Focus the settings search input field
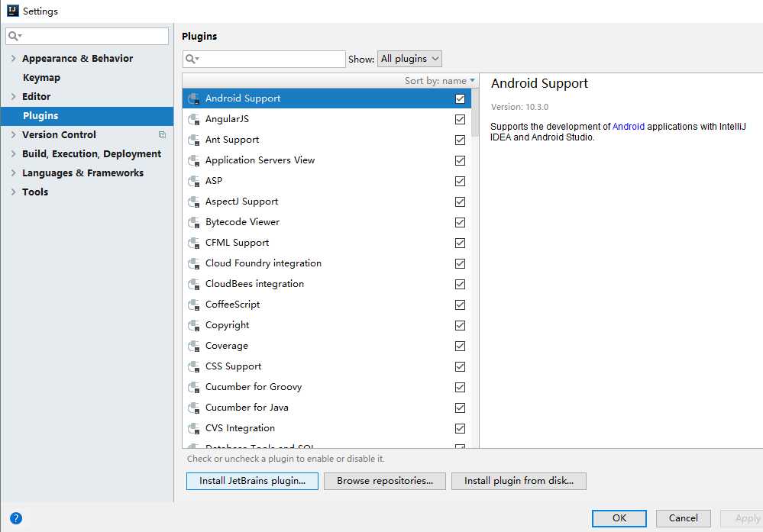Viewport: 763px width, 532px height. (x=87, y=36)
